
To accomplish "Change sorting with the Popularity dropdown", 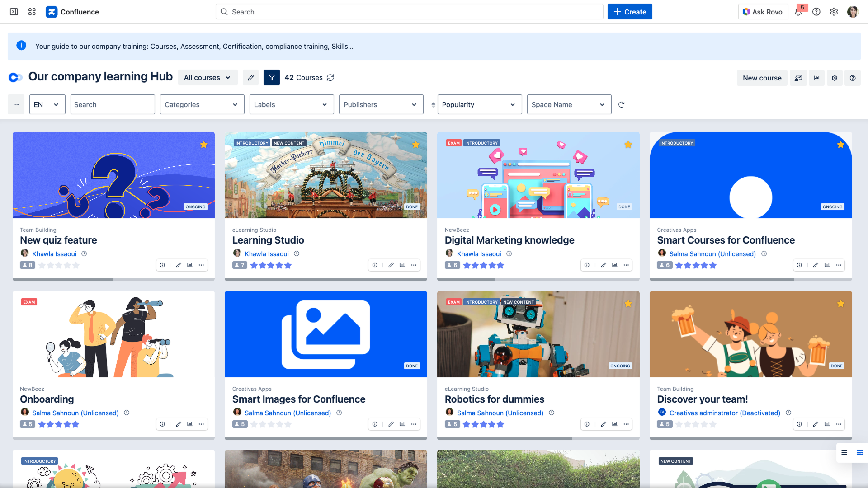I will [479, 104].
